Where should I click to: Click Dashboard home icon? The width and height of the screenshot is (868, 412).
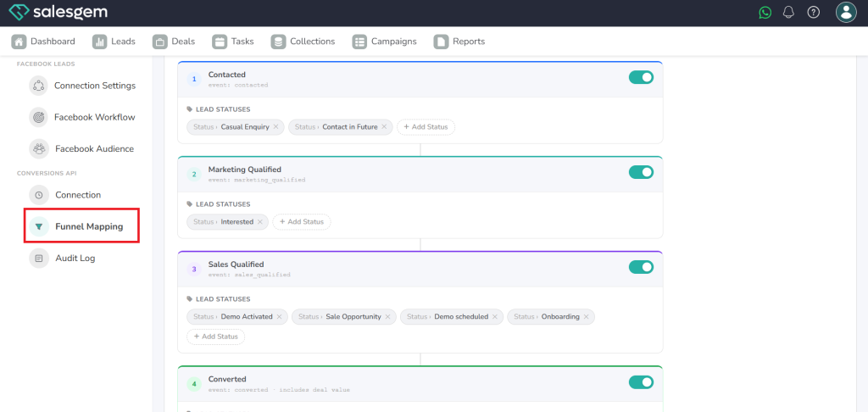point(19,42)
